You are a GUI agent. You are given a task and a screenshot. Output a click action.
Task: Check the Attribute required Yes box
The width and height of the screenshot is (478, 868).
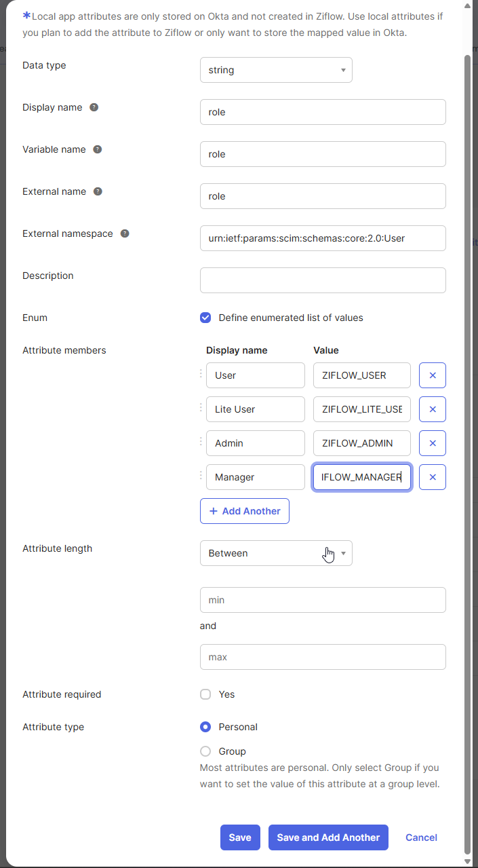pos(205,694)
